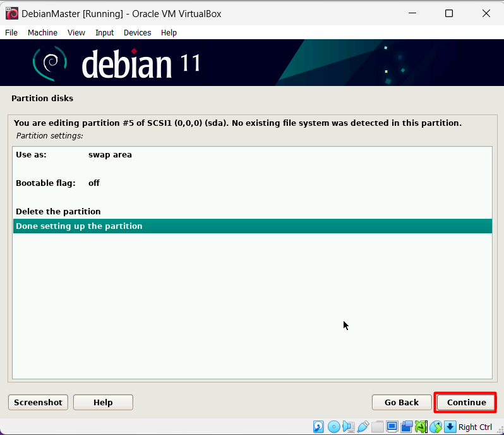Open the Input menu

(104, 32)
